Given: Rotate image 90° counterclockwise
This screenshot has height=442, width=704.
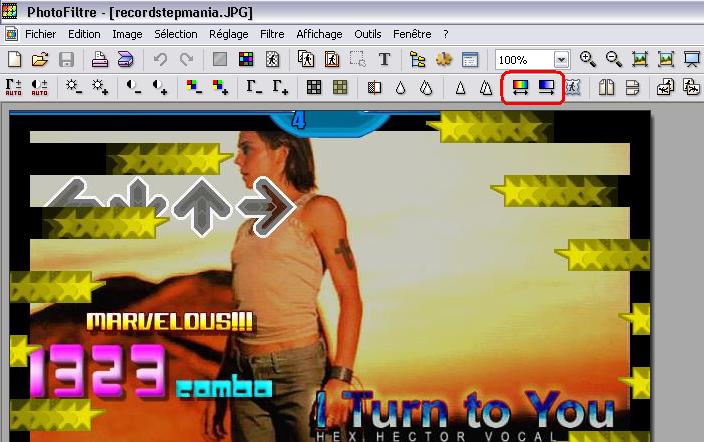Looking at the screenshot, I should (665, 87).
